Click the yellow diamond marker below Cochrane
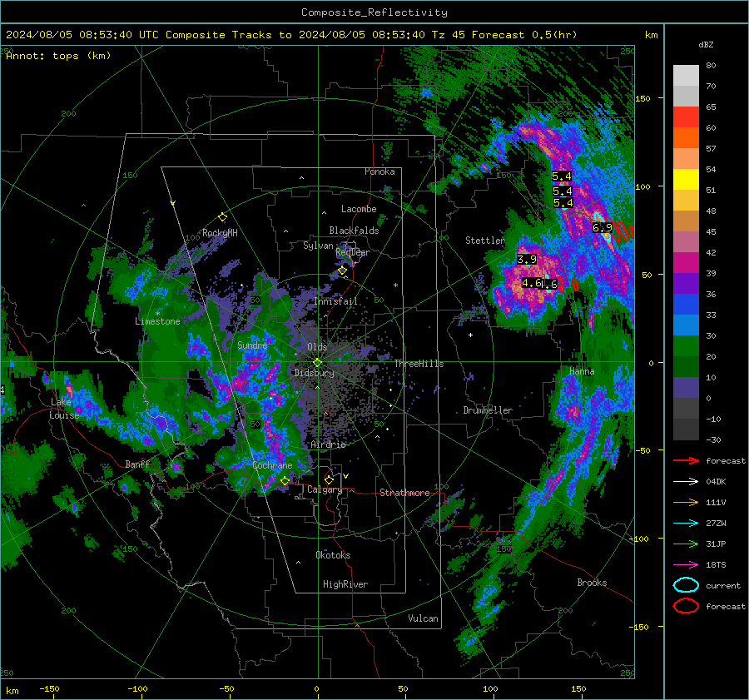This screenshot has width=749, height=700. pyautogui.click(x=285, y=480)
